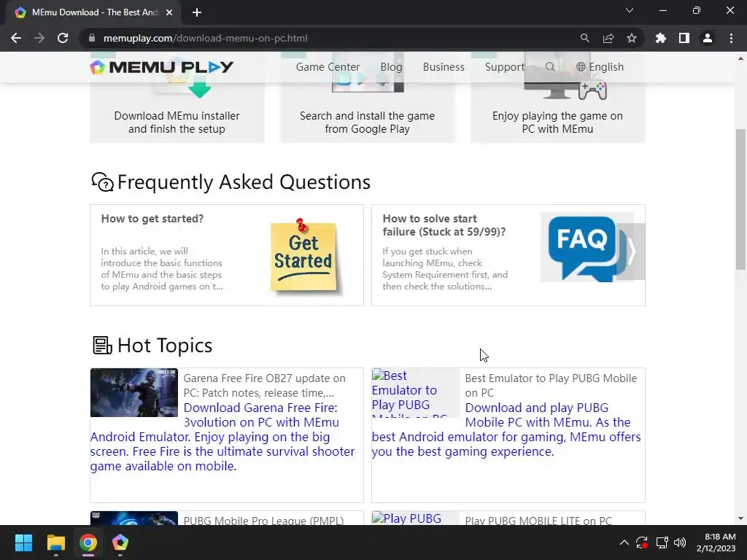Open the Support menu item
The width and height of the screenshot is (747, 560).
505,66
